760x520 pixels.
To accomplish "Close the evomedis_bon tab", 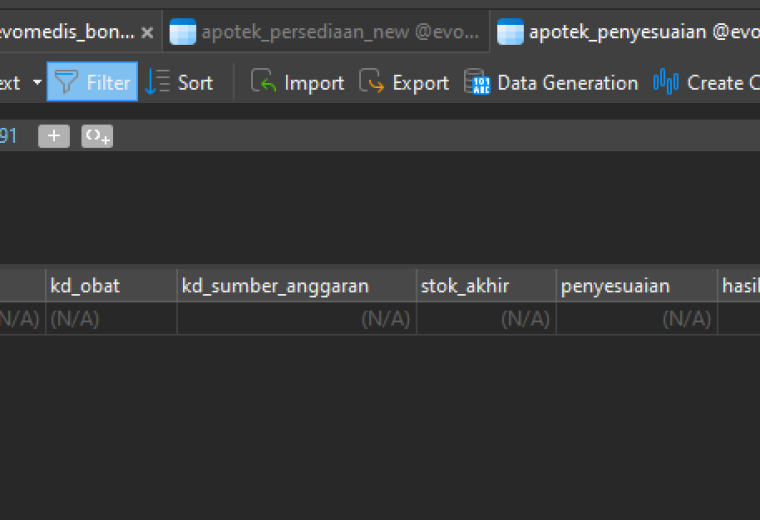I will [147, 32].
